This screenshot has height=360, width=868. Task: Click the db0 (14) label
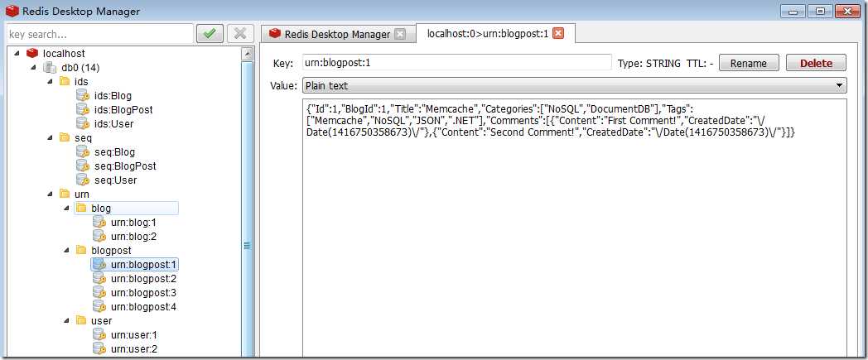point(80,68)
